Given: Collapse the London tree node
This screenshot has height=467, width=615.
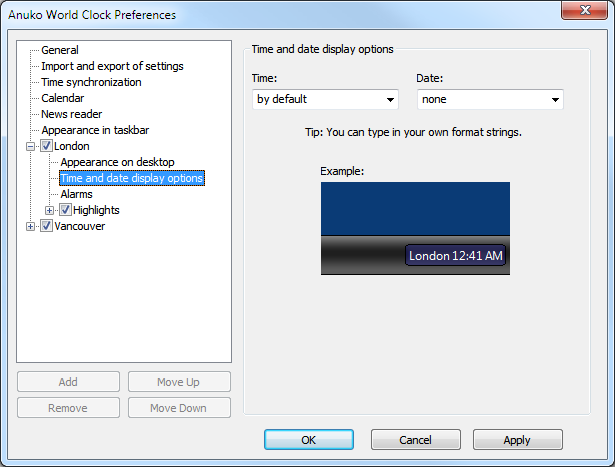Looking at the screenshot, I should pyautogui.click(x=31, y=146).
